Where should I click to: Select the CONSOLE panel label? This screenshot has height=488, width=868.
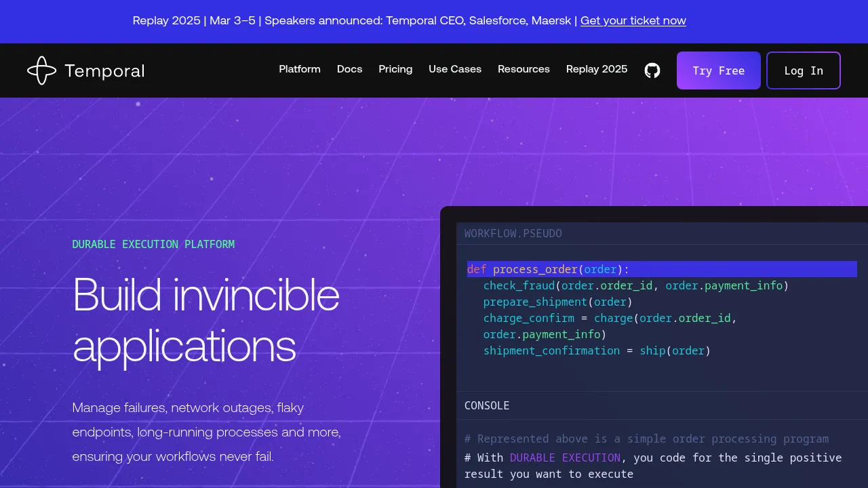pyautogui.click(x=487, y=405)
